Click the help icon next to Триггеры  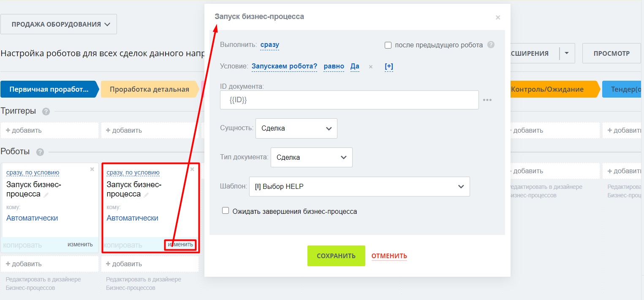click(46, 112)
